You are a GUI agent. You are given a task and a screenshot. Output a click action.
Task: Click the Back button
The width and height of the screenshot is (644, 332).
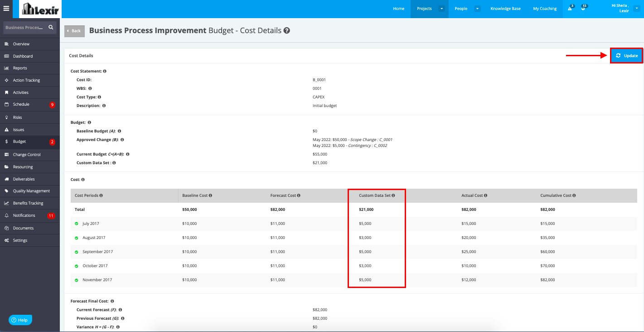tap(74, 31)
